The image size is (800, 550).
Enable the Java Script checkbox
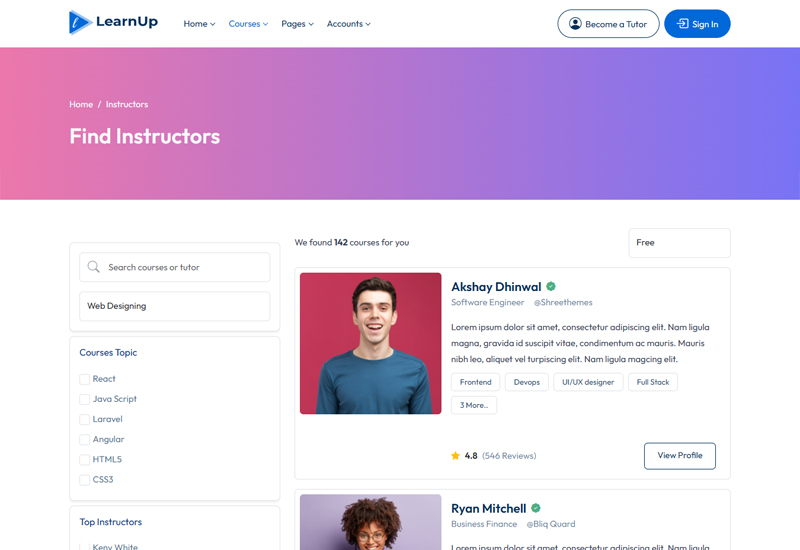point(85,399)
